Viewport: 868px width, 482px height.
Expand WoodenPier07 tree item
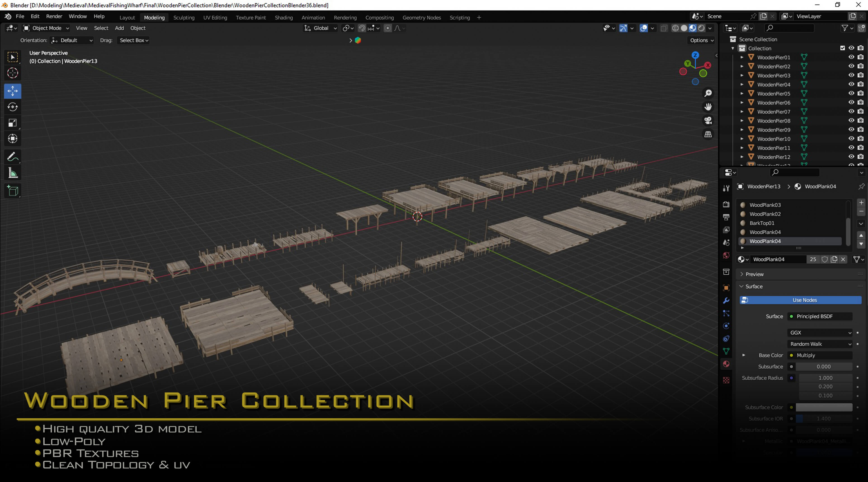click(742, 111)
